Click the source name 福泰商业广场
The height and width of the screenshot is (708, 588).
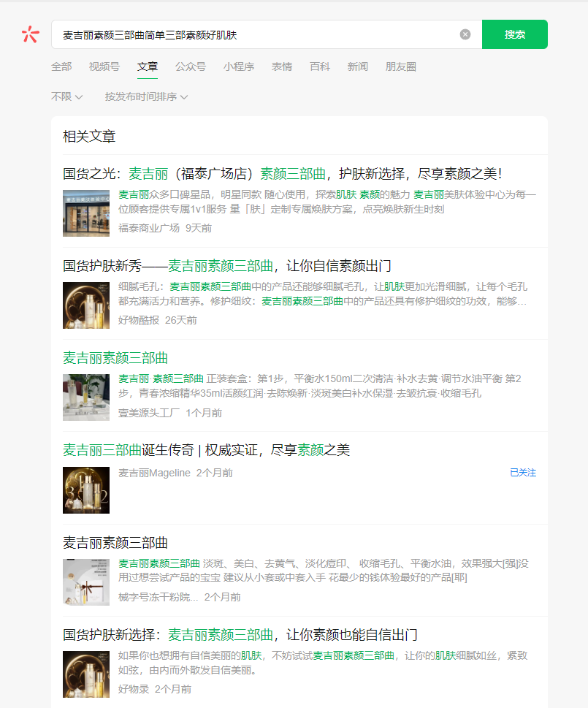[149, 228]
